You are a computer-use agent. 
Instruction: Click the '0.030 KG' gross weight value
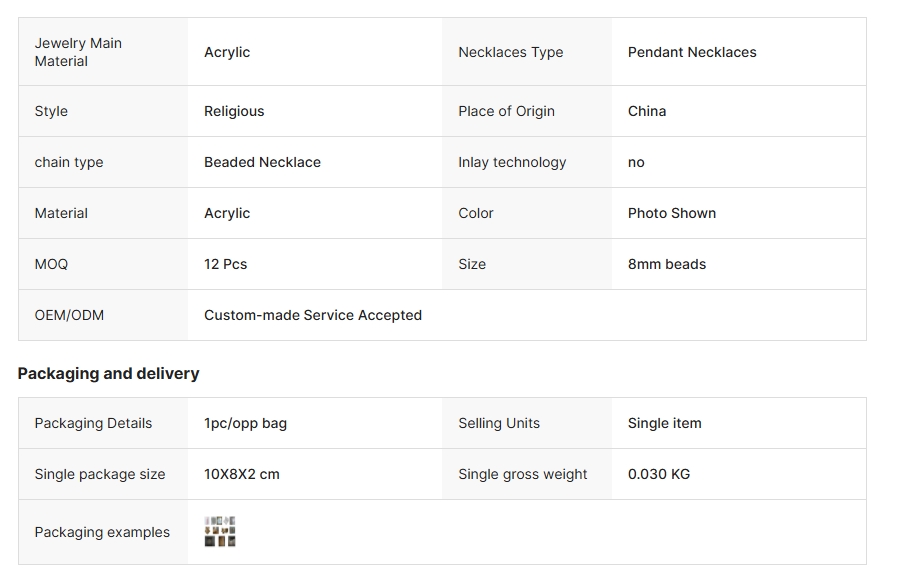pyautogui.click(x=659, y=474)
